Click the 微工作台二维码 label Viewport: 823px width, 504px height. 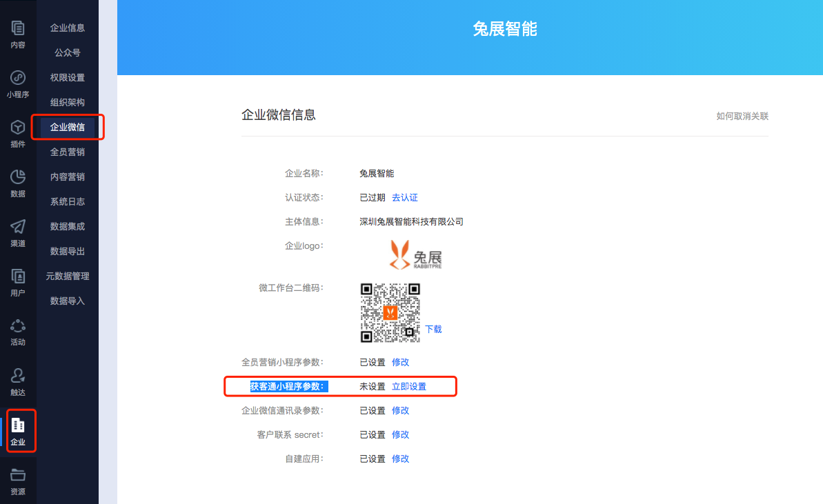pyautogui.click(x=291, y=288)
